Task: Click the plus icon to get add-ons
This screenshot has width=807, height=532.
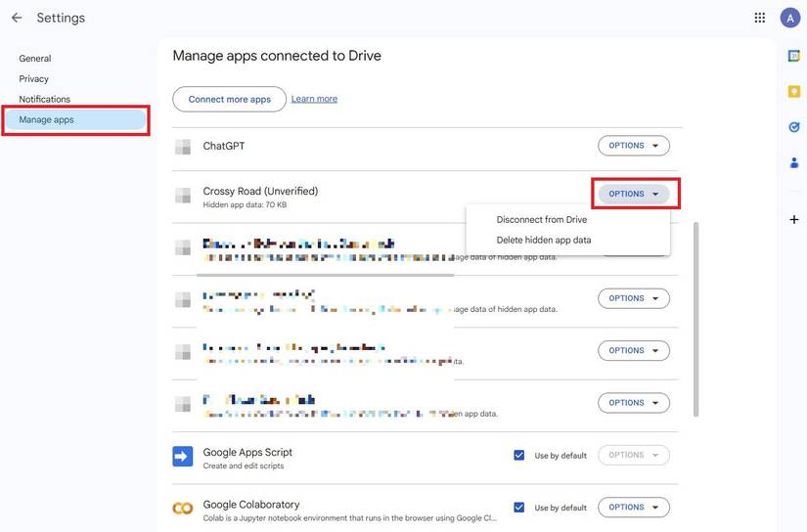Action: (x=794, y=220)
